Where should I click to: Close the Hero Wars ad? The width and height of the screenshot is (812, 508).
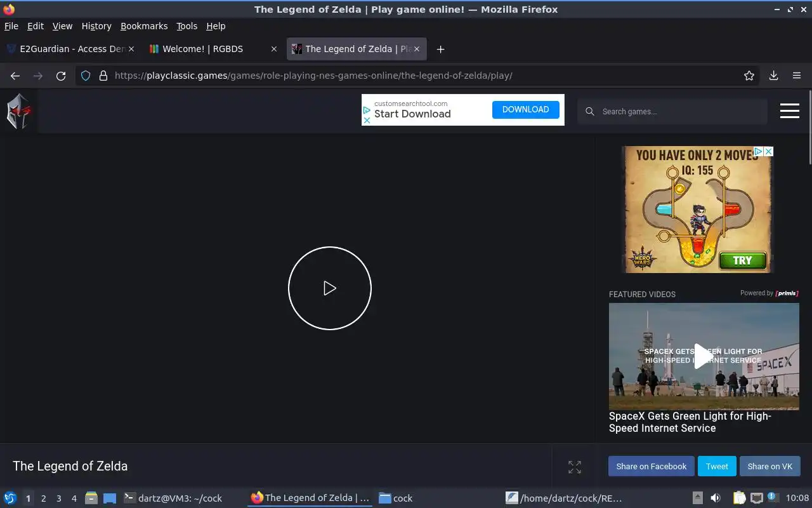pos(768,151)
